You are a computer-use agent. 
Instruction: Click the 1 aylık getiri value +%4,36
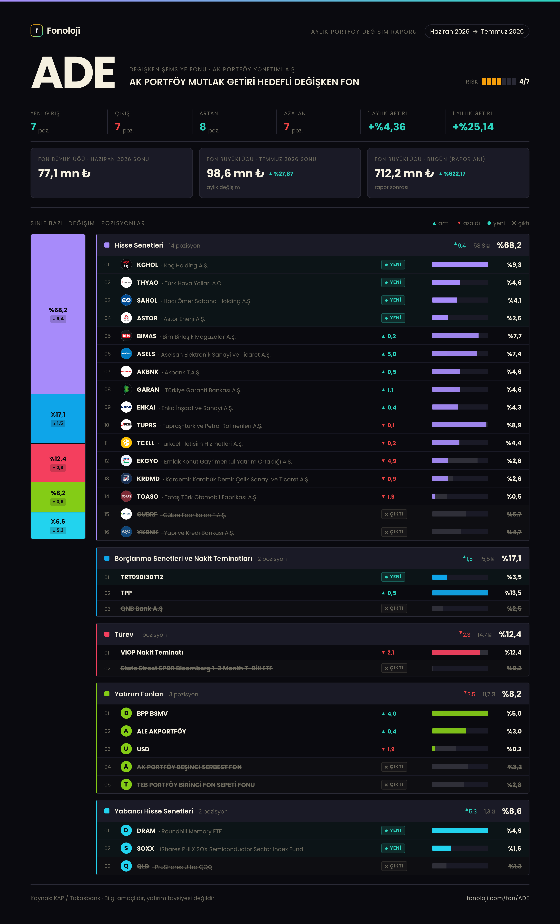click(387, 127)
